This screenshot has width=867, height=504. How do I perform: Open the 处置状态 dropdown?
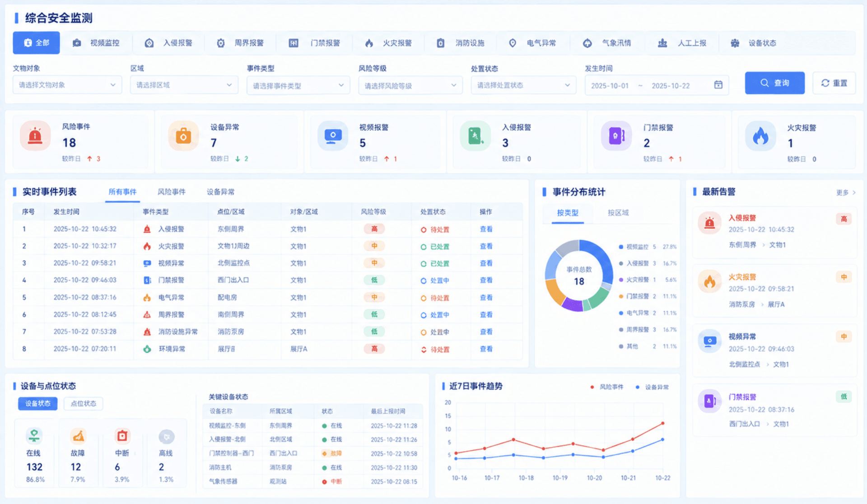[523, 85]
